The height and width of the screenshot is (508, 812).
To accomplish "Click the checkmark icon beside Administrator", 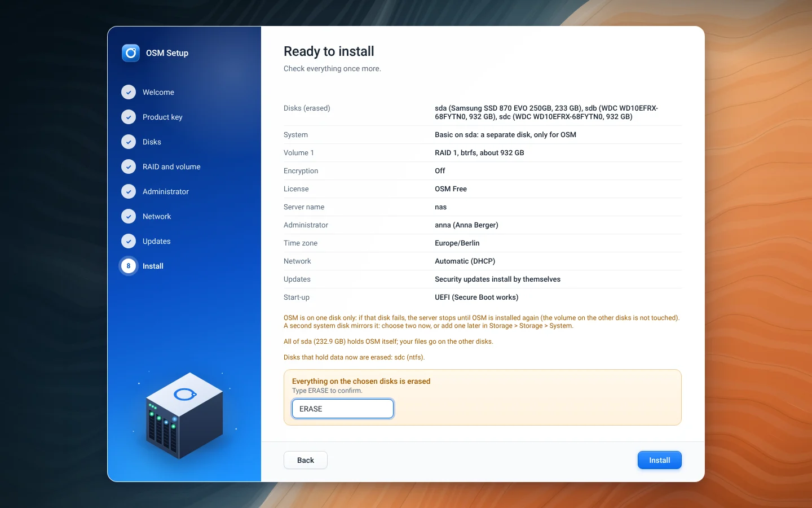I will coord(129,191).
